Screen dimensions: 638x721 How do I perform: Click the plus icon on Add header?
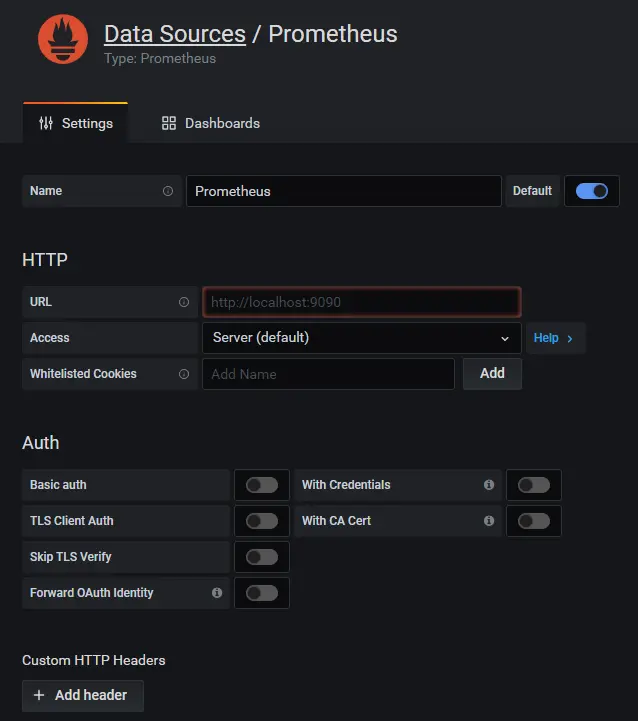coord(39,695)
